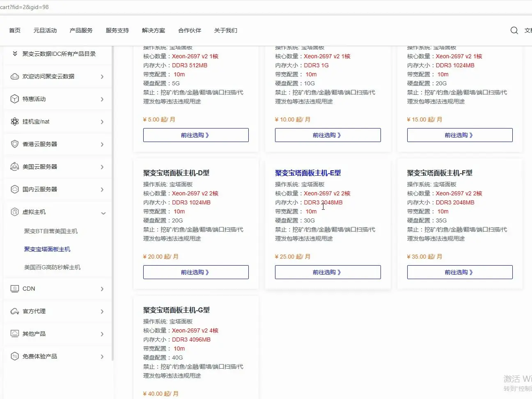Screen dimensions: 532x399
Task: Click Xeon-2697 v2 4核 core value
Action: pyautogui.click(x=195, y=330)
